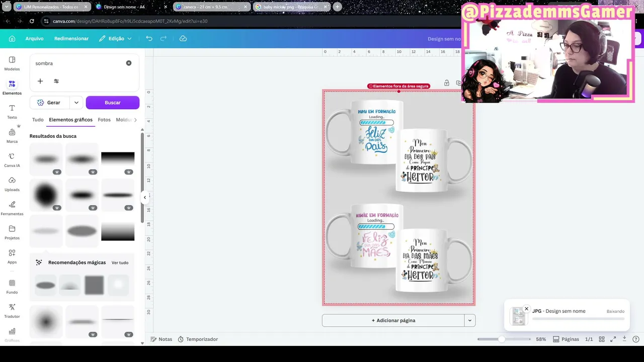Dismiss the JPG download notification

526,309
